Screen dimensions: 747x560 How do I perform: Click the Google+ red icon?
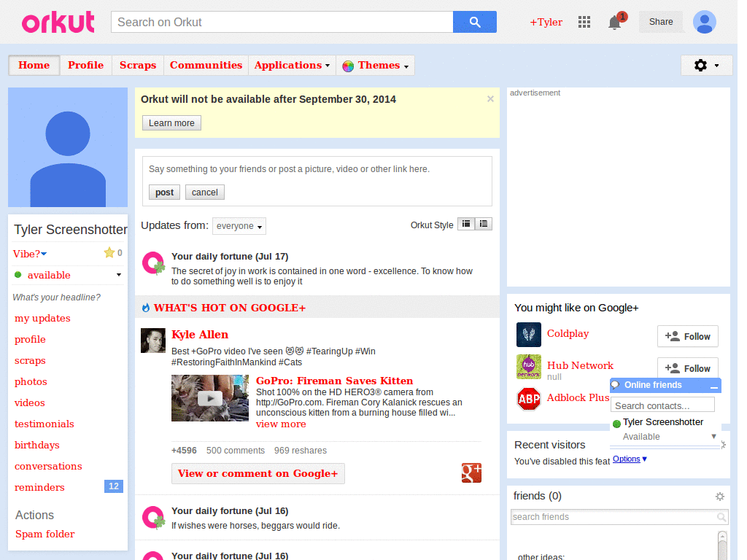coord(471,472)
